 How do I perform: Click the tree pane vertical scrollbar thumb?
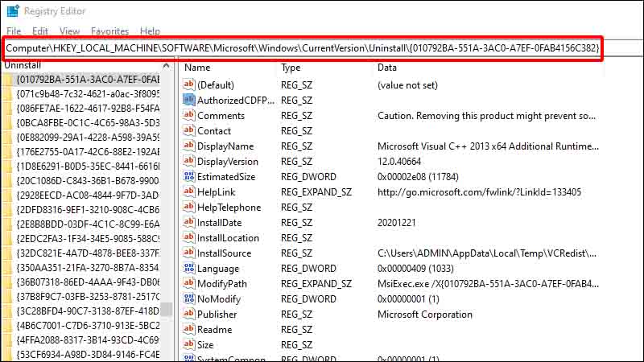[166, 309]
